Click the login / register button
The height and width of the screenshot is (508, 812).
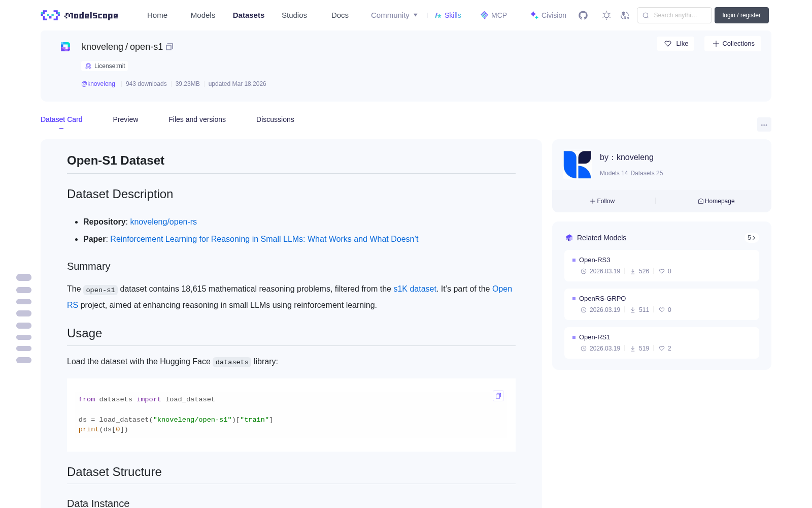click(x=741, y=15)
